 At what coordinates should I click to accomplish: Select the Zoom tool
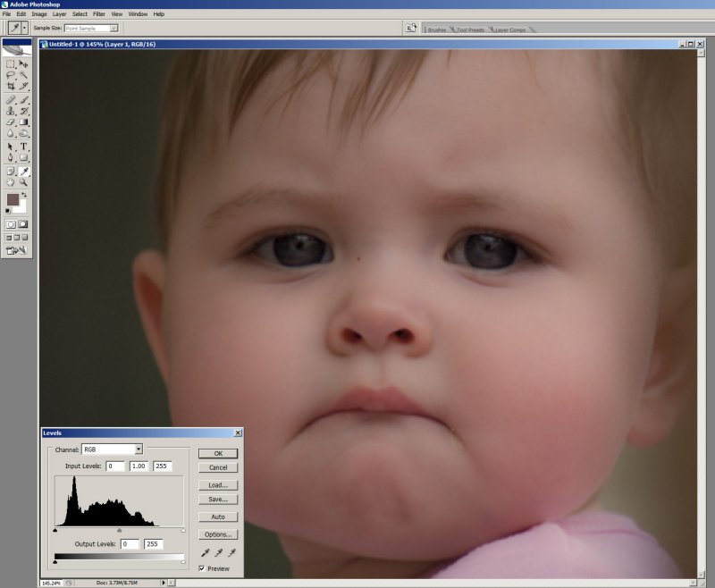tap(23, 182)
